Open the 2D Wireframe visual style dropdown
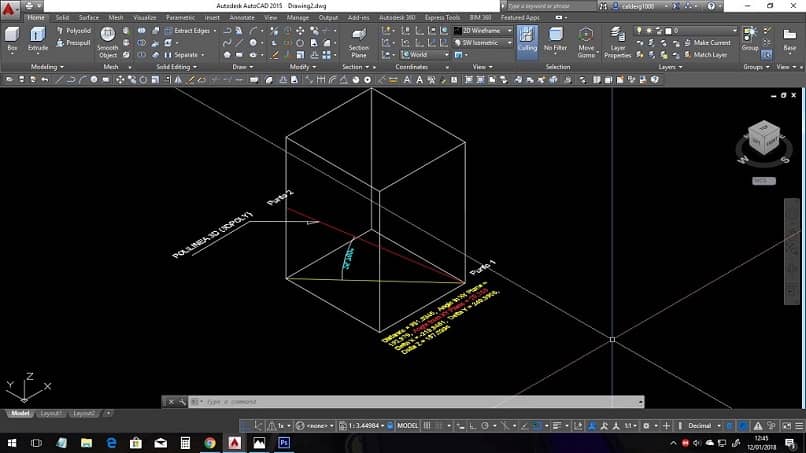806x453 pixels. 483,31
